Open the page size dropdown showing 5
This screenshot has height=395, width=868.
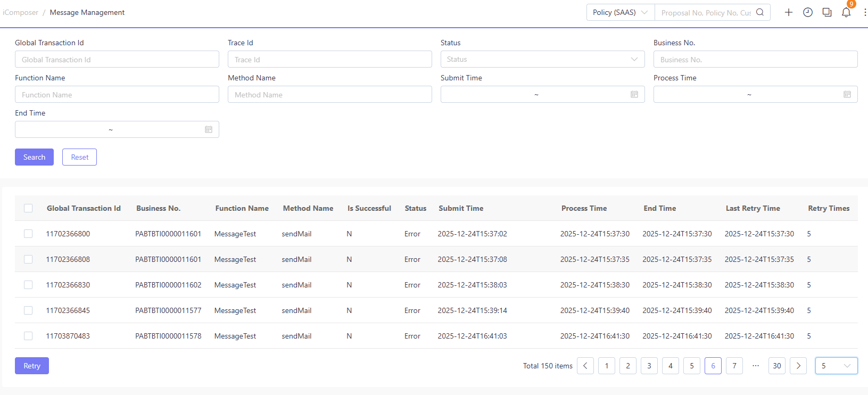pos(837,366)
